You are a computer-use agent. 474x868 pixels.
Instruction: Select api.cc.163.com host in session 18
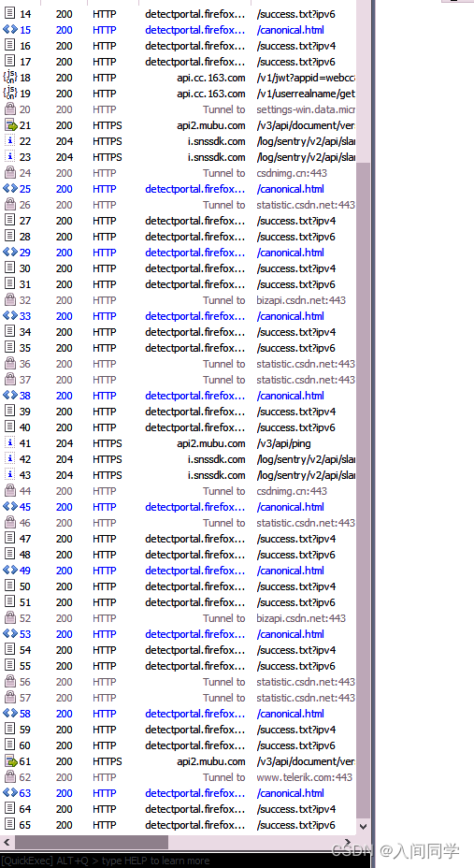pyautogui.click(x=210, y=78)
